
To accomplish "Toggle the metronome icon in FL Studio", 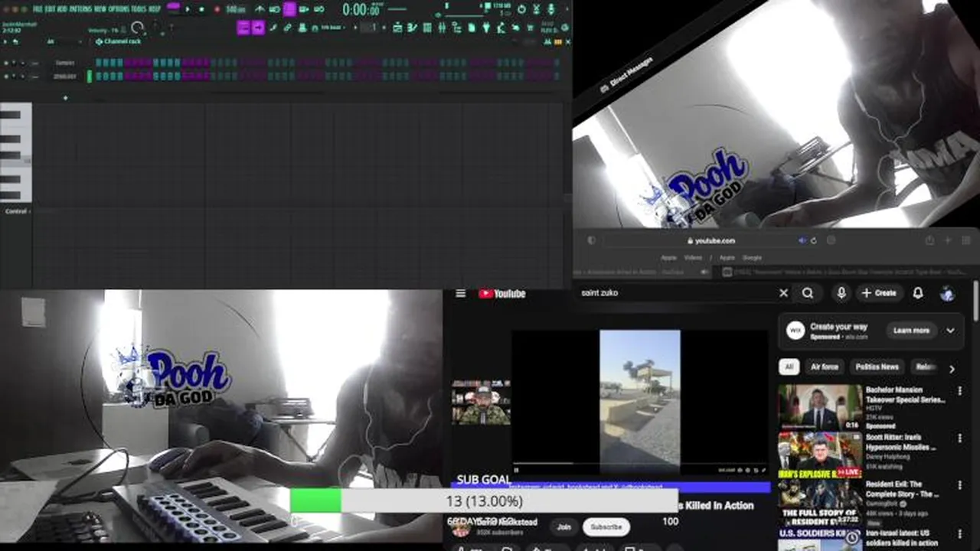I will (260, 9).
